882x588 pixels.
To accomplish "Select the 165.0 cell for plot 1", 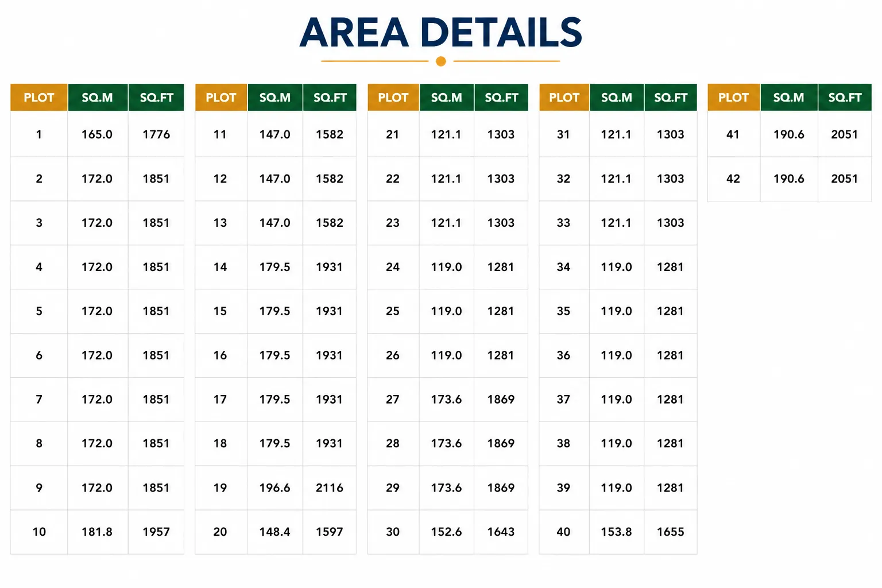I will [x=97, y=134].
